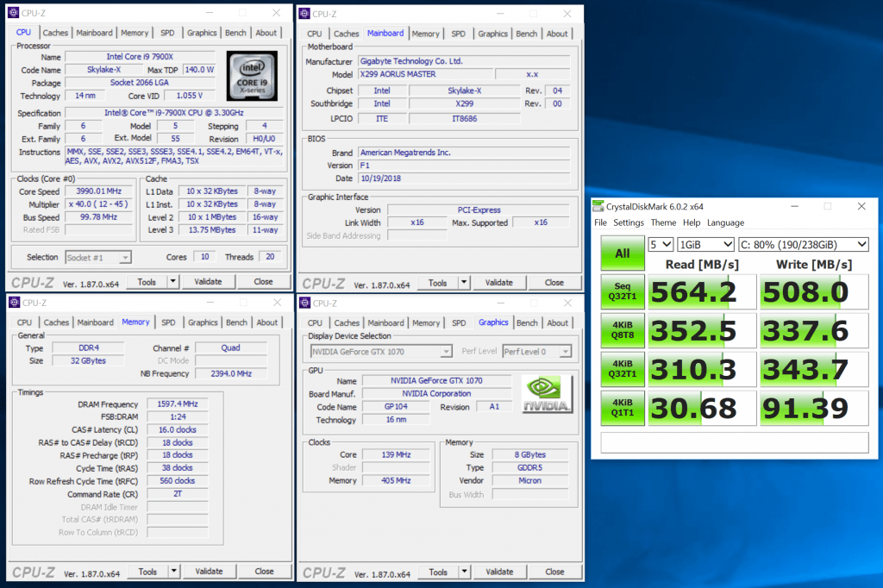Select SPD tab in Mainboard window

click(x=458, y=34)
